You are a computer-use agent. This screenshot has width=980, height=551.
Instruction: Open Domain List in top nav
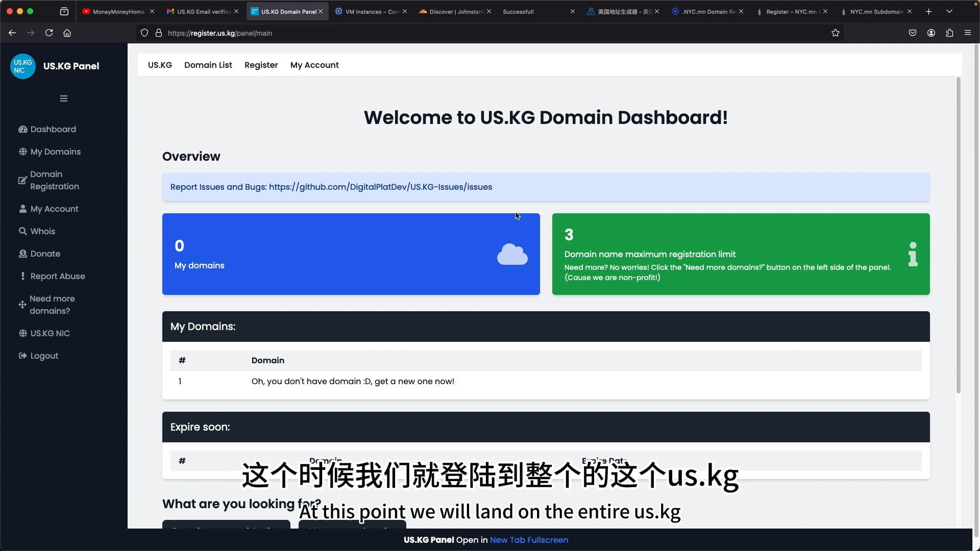208,65
